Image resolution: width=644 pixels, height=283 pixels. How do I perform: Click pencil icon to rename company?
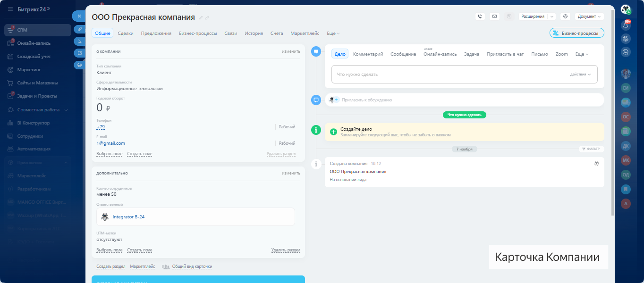(x=201, y=18)
